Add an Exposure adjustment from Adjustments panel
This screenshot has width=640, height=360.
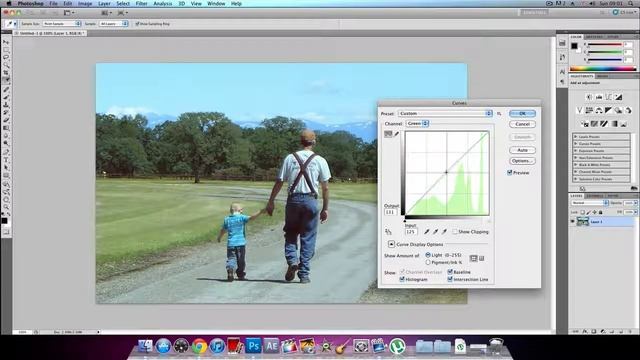(x=619, y=97)
